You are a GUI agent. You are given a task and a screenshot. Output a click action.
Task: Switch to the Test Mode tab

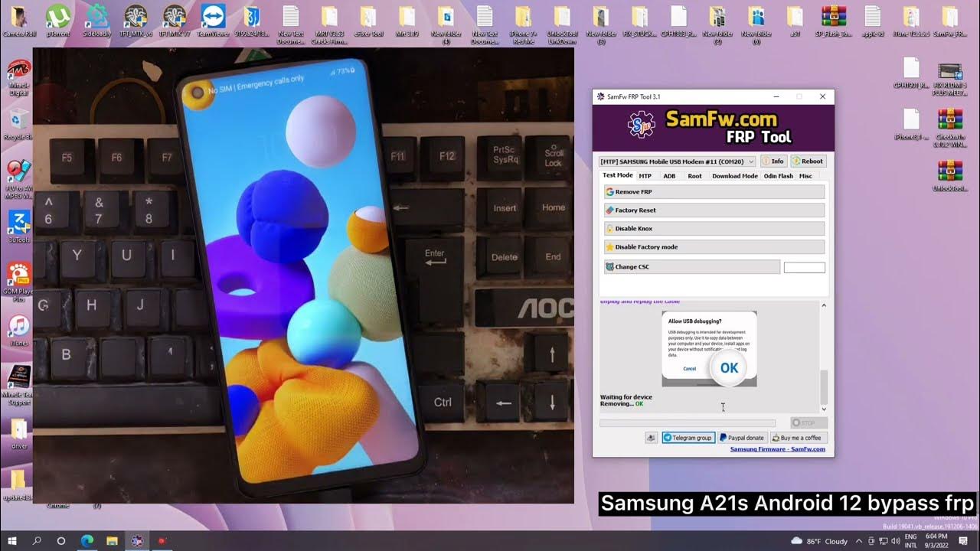[618, 175]
